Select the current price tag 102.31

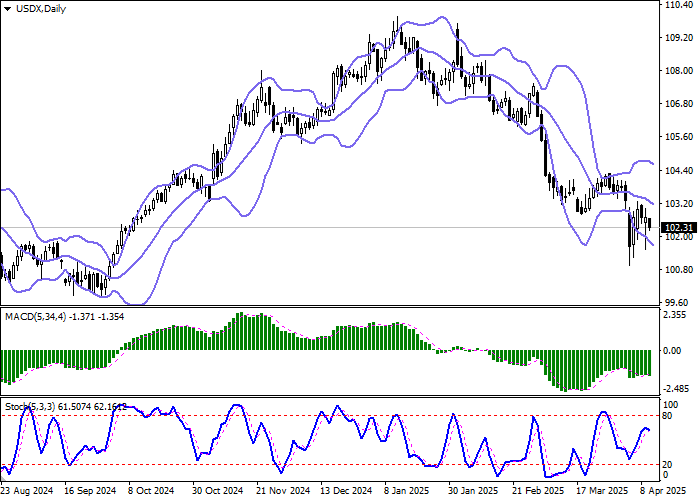point(677,227)
